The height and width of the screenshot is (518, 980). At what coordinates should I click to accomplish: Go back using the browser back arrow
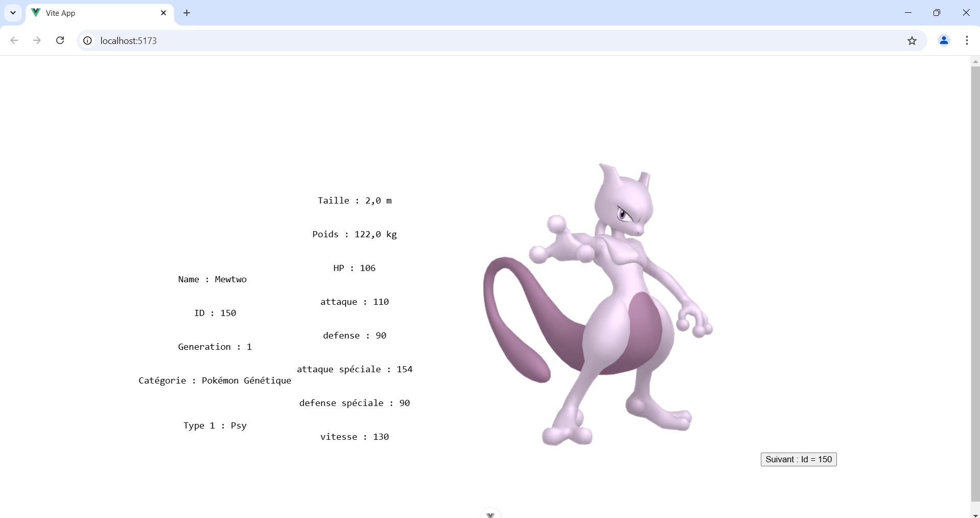coord(14,40)
